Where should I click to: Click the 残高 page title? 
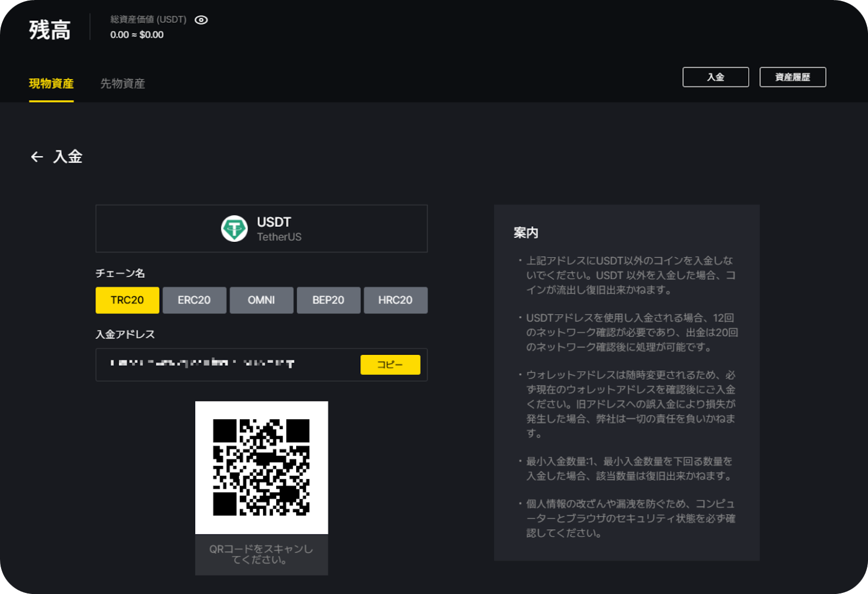pos(50,29)
